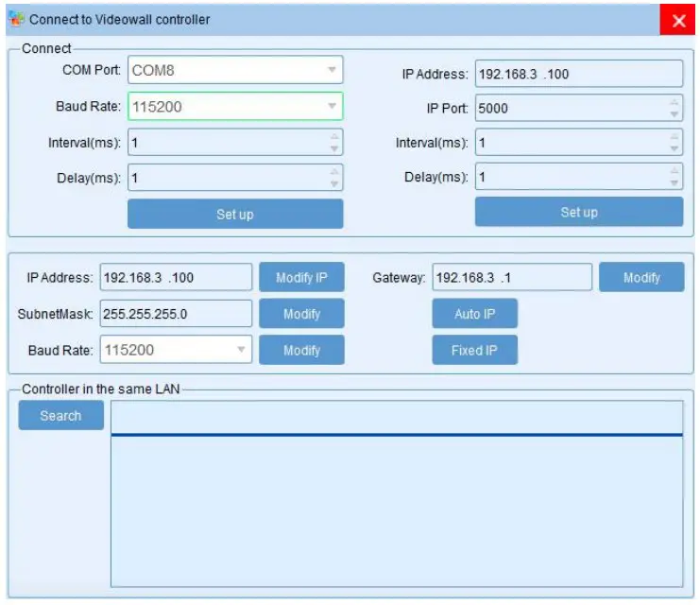This screenshot has height=605, width=700.
Task: Click the Gateway field showing 192.168.3.1
Action: [x=512, y=277]
